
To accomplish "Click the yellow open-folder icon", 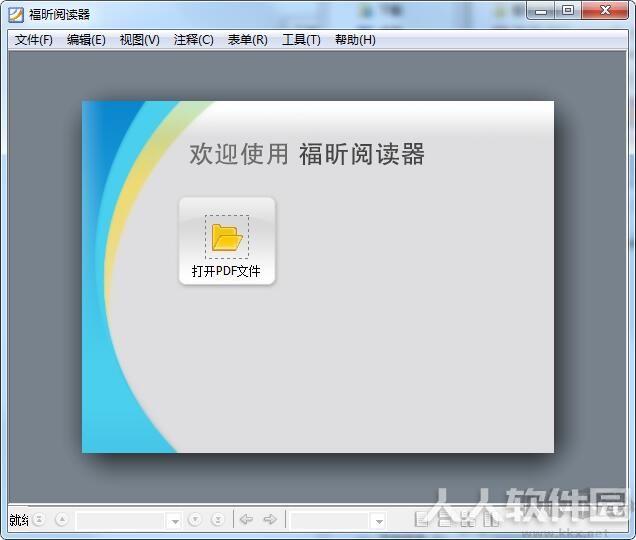I will [x=227, y=237].
